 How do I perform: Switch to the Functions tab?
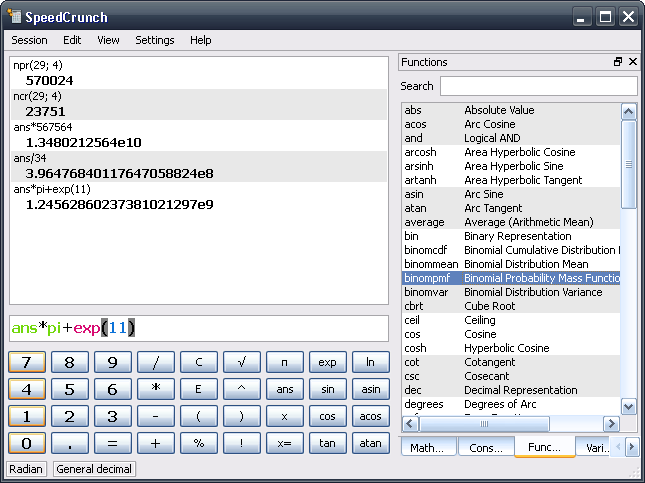tap(545, 447)
